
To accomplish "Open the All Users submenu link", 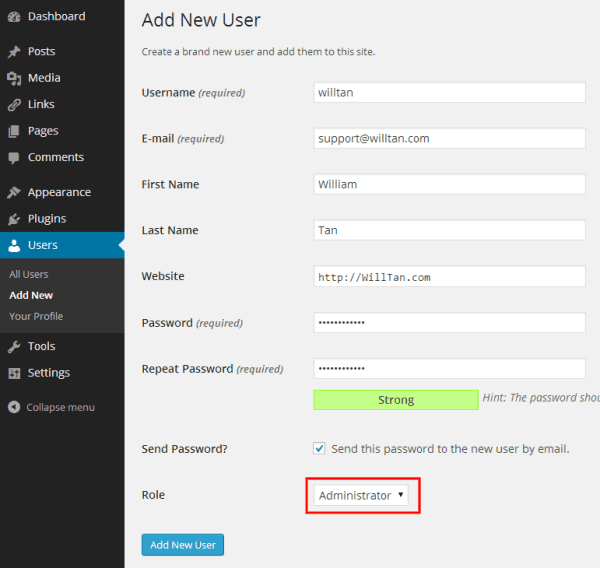I will coord(29,274).
